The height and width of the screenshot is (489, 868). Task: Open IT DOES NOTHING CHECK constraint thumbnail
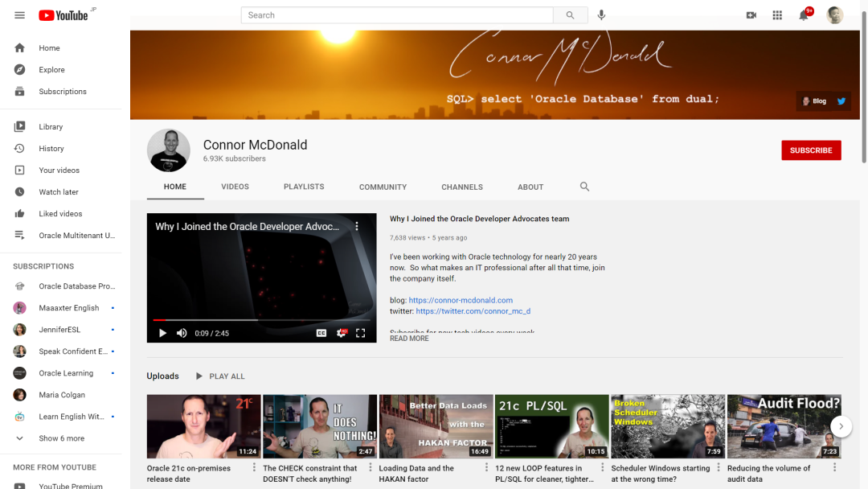coord(320,426)
